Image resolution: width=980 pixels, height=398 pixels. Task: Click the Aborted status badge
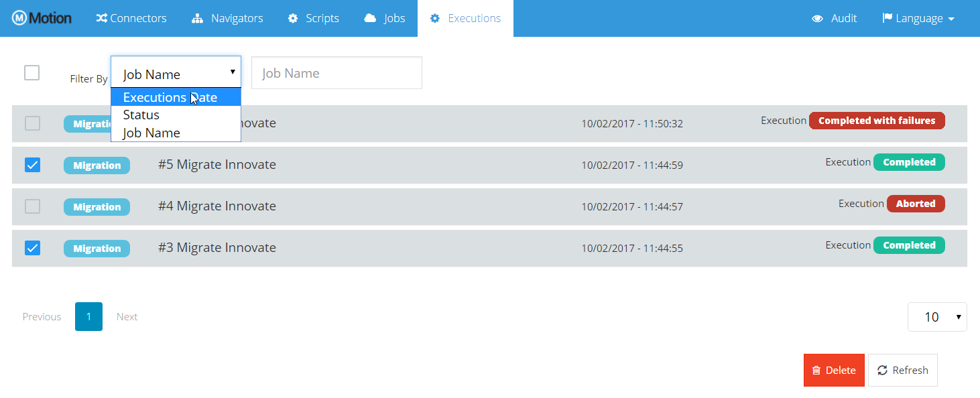tap(916, 204)
